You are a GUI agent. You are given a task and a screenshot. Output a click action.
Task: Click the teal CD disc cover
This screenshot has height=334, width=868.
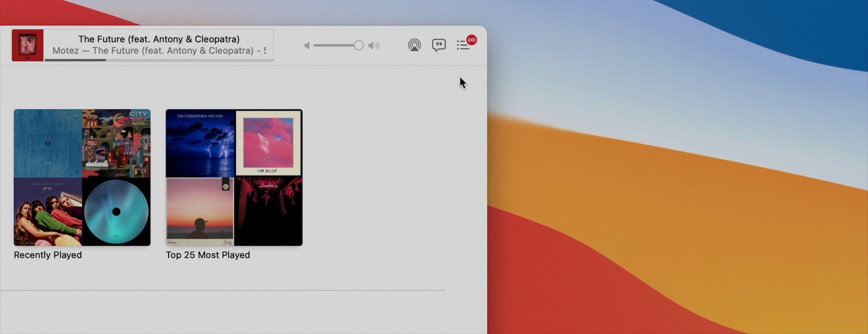(x=117, y=212)
